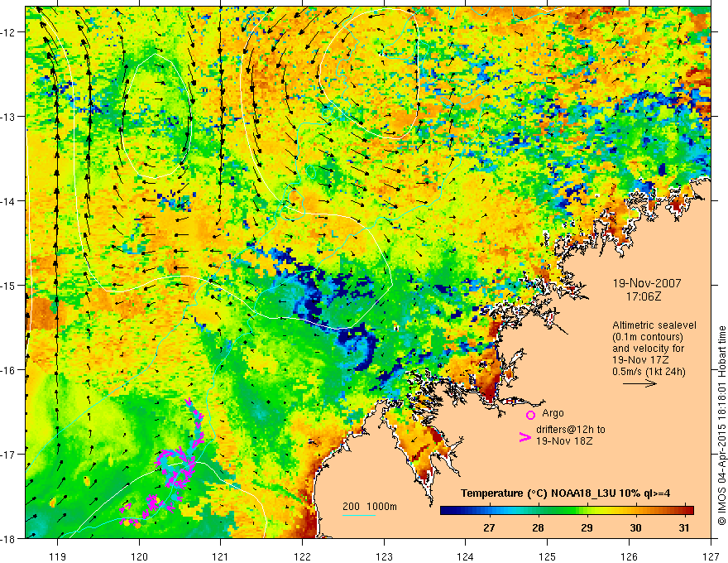Viewport: 728px width, 563px height.
Task: Click the latitude axis label -12
Action: coord(8,32)
